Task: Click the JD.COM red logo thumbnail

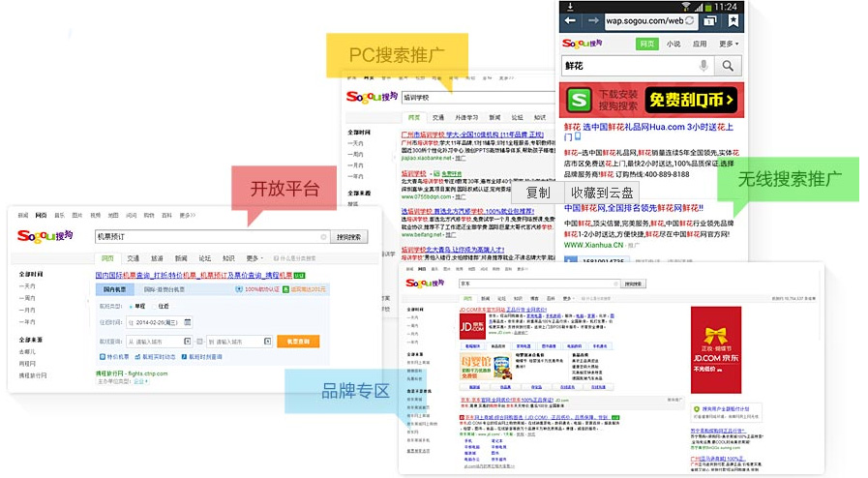Action: [x=472, y=327]
